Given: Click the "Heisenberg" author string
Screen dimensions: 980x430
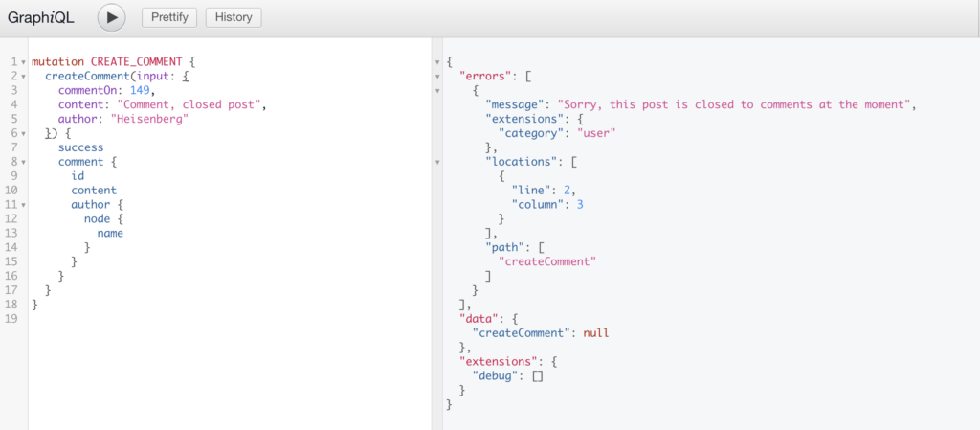Looking at the screenshot, I should pyautogui.click(x=149, y=120).
